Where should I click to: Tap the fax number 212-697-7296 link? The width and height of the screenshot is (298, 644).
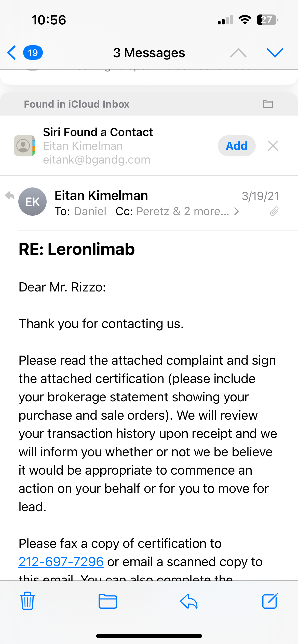(61, 562)
